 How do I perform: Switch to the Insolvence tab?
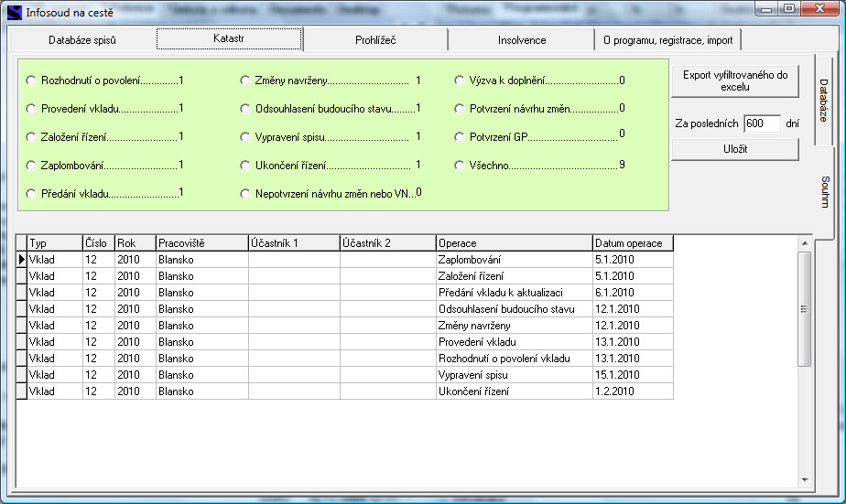pyautogui.click(x=522, y=40)
